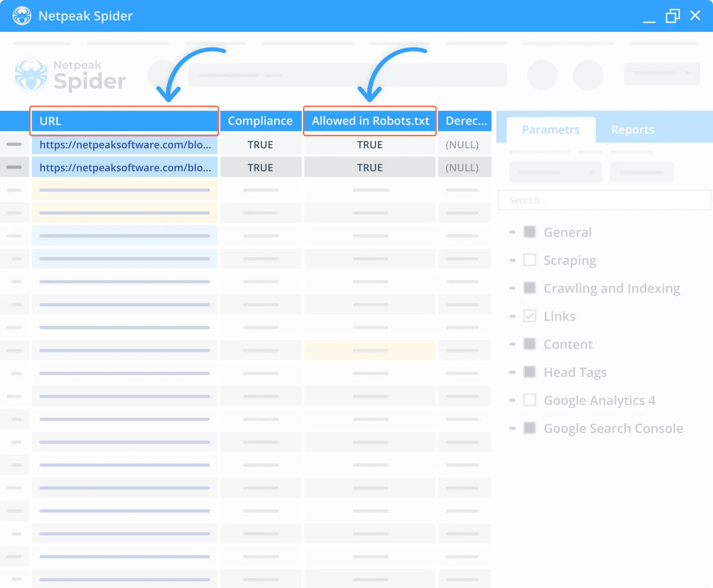Click the General parameter label
Image resolution: width=713 pixels, height=588 pixels.
[x=568, y=232]
